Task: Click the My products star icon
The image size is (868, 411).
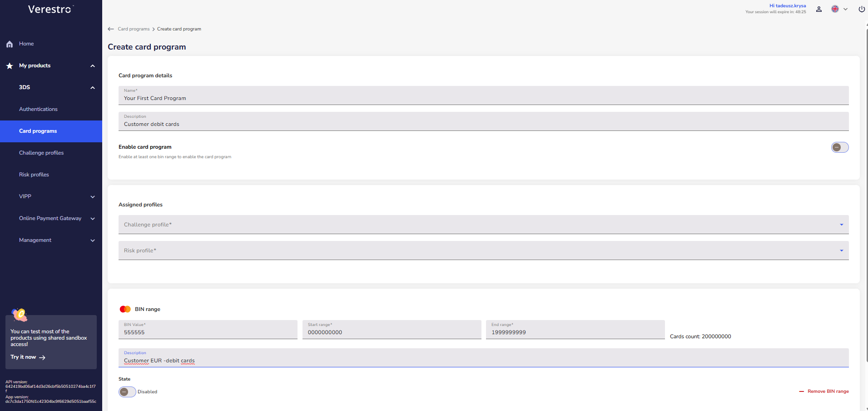Action: [x=10, y=66]
